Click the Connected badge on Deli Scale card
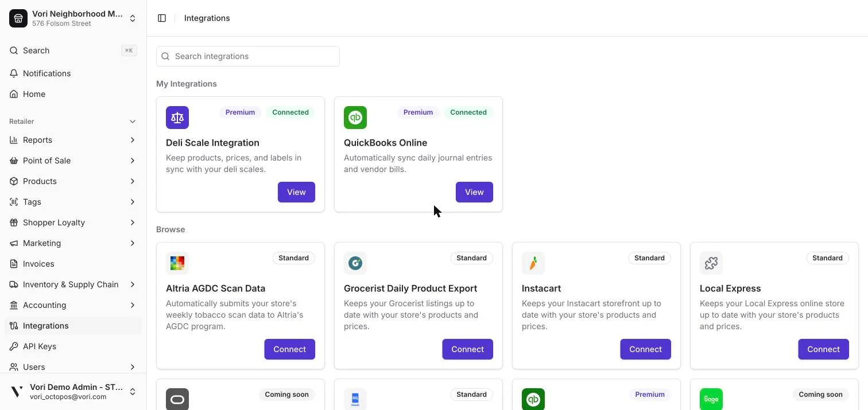The image size is (868, 410). (290, 112)
